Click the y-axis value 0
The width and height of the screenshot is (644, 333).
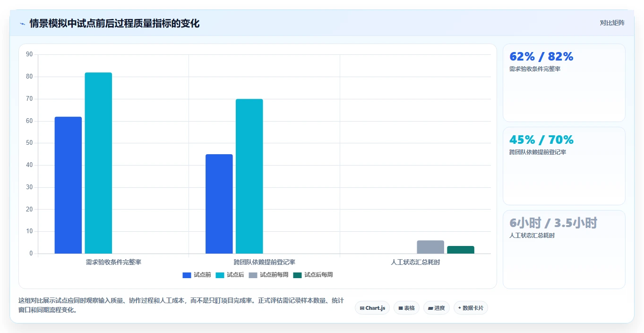pyautogui.click(x=31, y=254)
